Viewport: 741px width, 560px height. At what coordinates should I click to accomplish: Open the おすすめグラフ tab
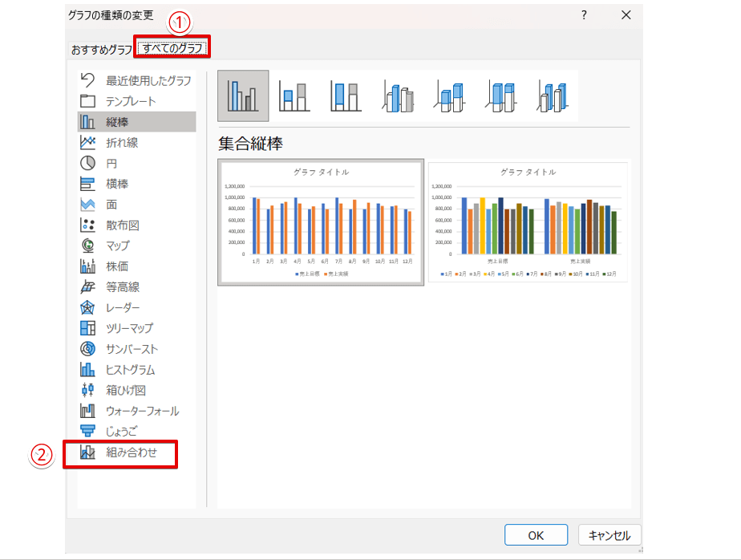pyautogui.click(x=102, y=50)
